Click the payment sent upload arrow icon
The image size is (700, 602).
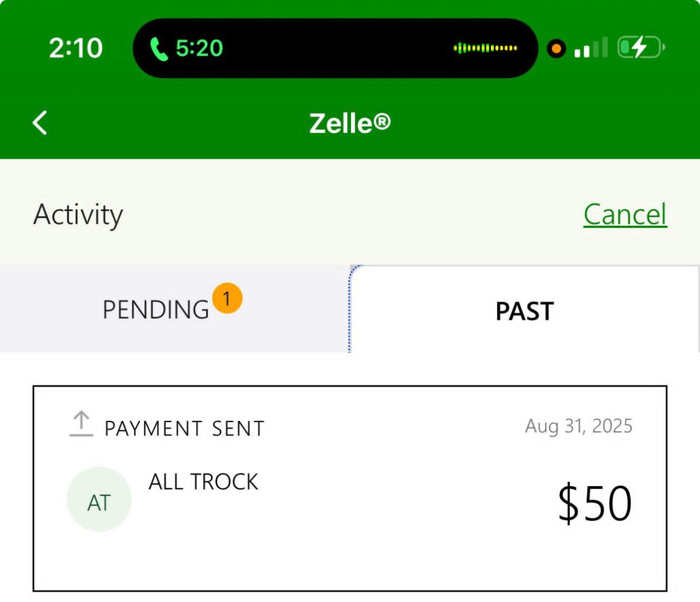[81, 424]
